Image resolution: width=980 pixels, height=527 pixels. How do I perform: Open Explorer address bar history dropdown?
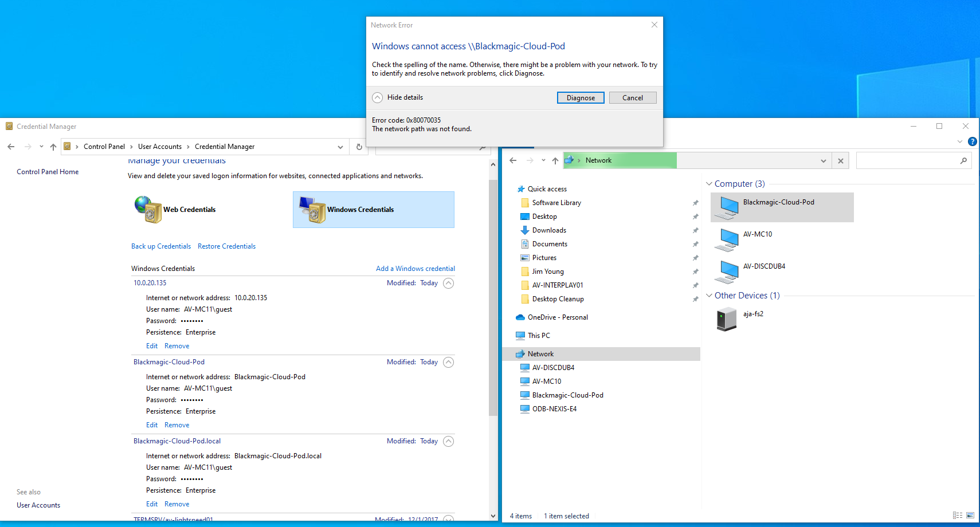(824, 161)
